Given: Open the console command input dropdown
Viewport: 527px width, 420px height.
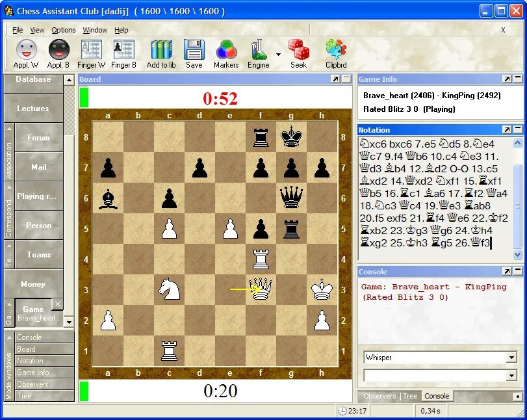Looking at the screenshot, I should [x=511, y=375].
